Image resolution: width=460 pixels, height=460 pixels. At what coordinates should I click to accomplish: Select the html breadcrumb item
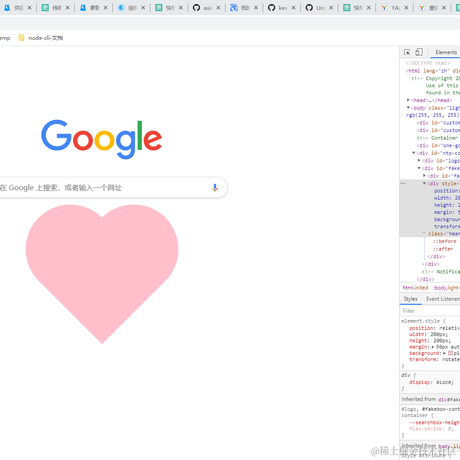[415, 288]
